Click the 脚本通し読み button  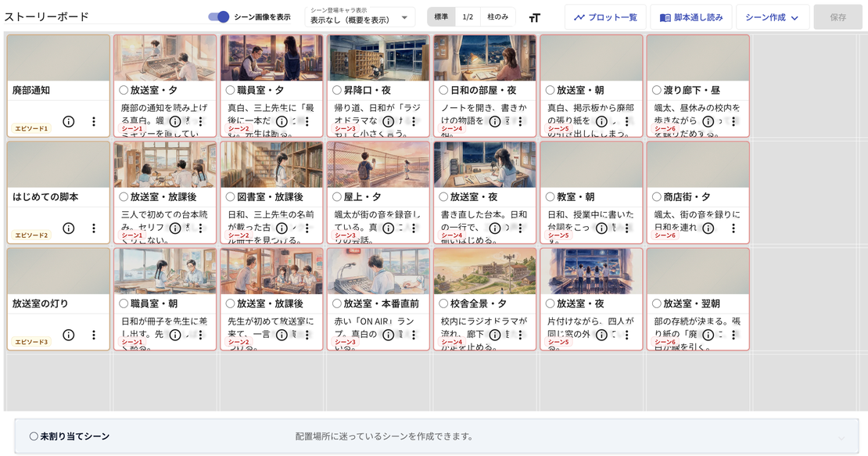[x=690, y=17]
